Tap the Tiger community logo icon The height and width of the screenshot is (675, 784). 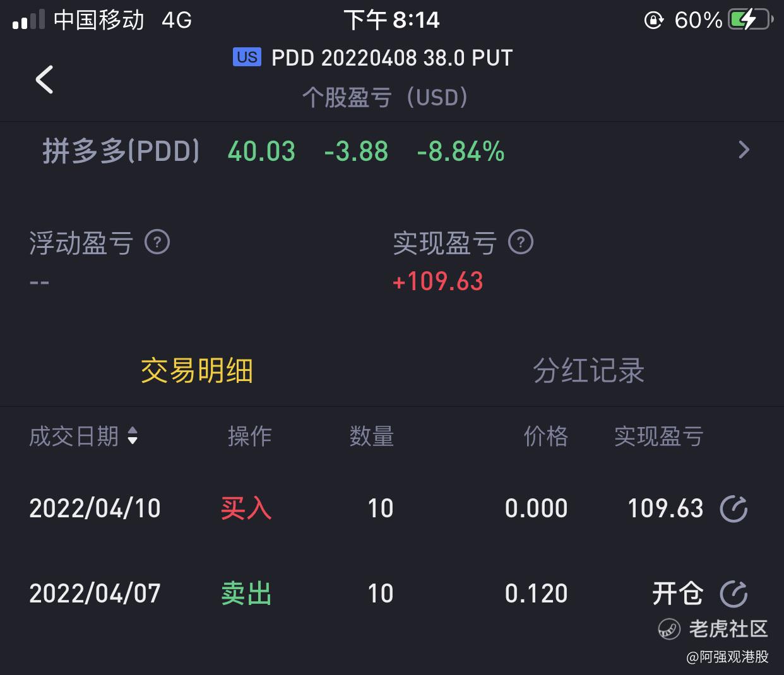coord(669,629)
